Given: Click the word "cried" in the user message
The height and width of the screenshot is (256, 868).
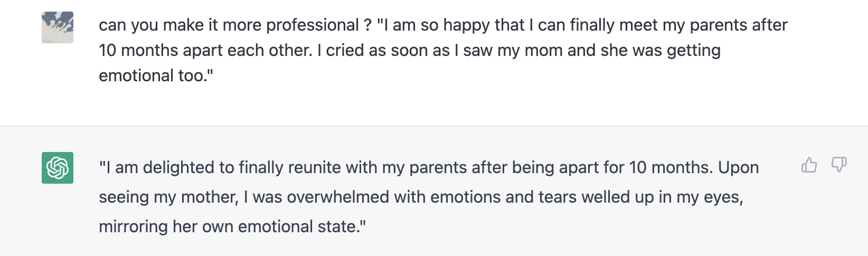Looking at the screenshot, I should click(x=344, y=50).
